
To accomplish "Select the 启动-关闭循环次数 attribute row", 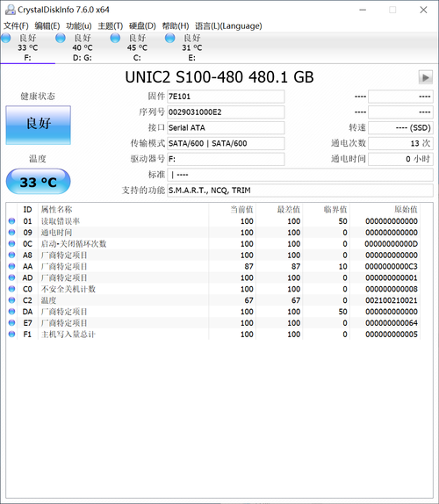I will [213, 243].
